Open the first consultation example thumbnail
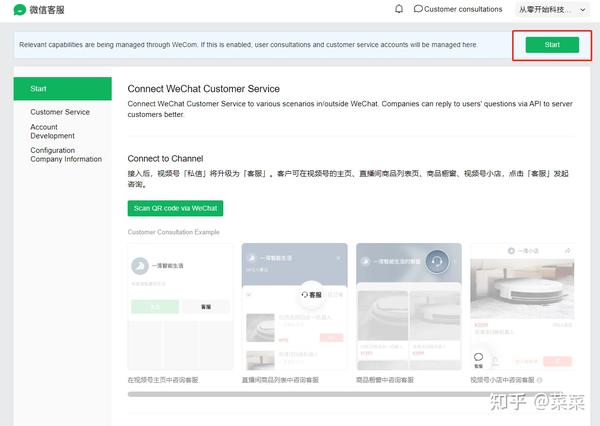The height and width of the screenshot is (426, 600). [180, 307]
